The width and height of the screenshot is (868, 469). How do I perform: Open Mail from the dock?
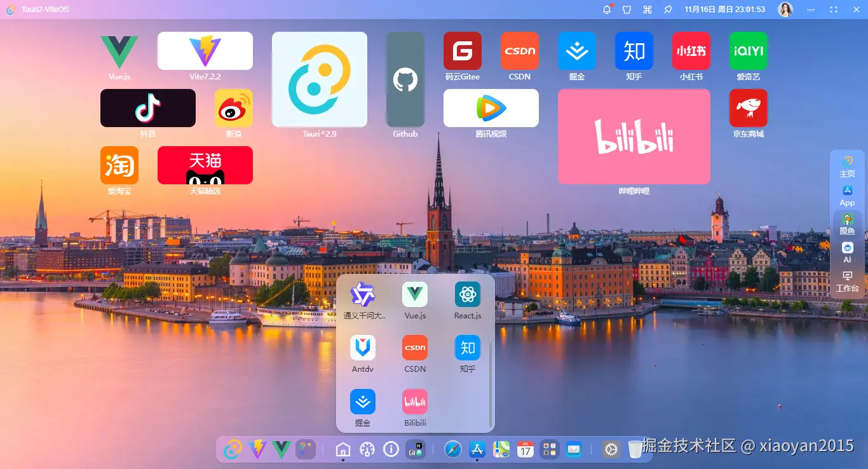574,449
